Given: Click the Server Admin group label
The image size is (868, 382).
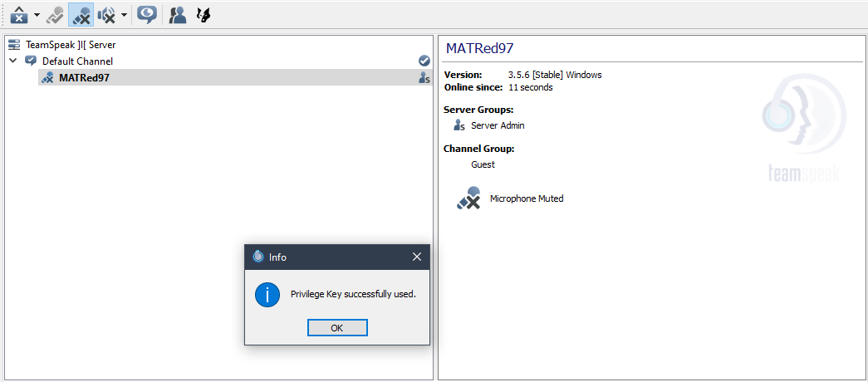Looking at the screenshot, I should click(x=498, y=125).
